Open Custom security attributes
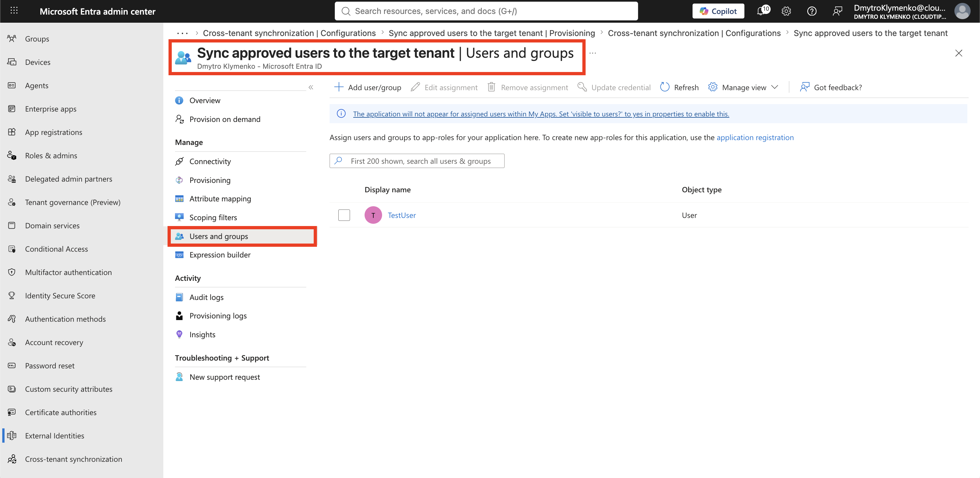This screenshot has width=980, height=478. (68, 389)
